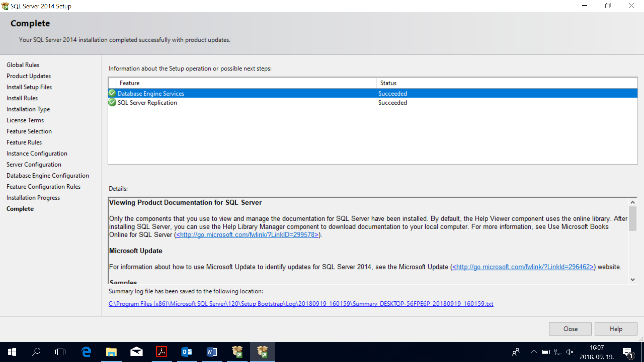
Task: Open the clock and date flyout
Action: [597, 352]
